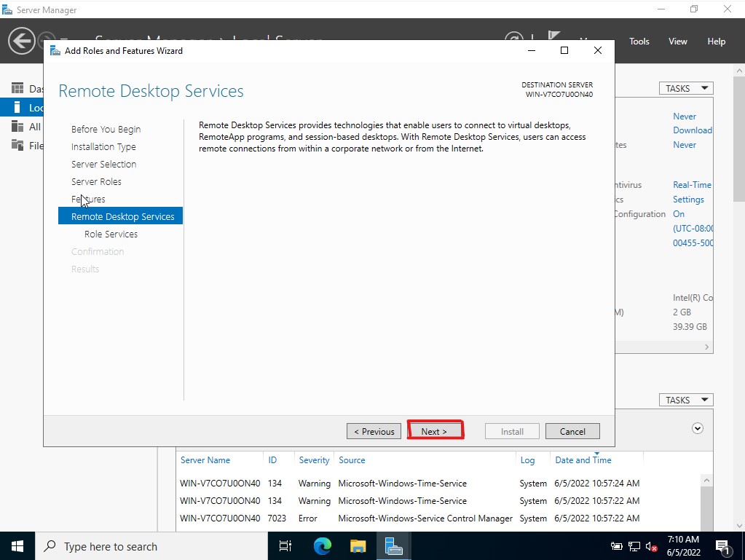Close the Add Roles wizard window
This screenshot has width=745, height=560.
click(598, 50)
